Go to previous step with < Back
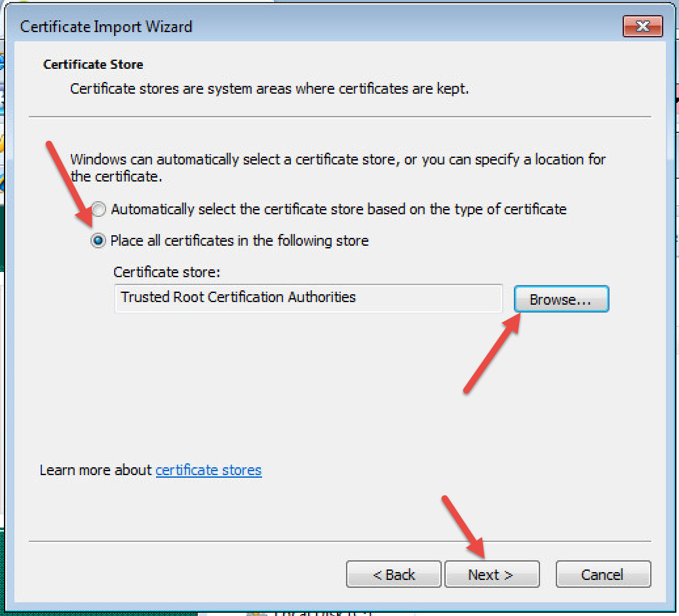 [393, 575]
